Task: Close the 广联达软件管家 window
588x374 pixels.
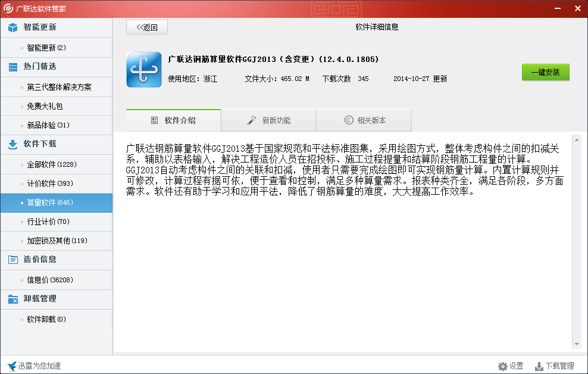Action: coord(578,8)
